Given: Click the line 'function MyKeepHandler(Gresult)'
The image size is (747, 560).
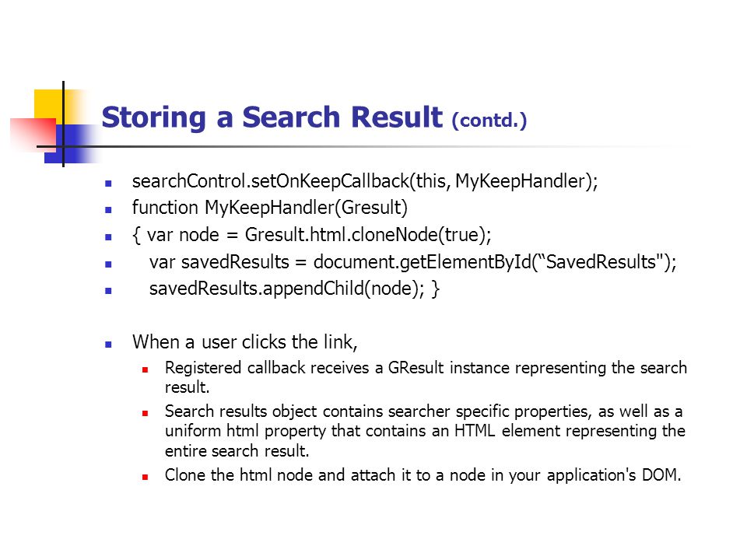Looking at the screenshot, I should click(x=270, y=208).
